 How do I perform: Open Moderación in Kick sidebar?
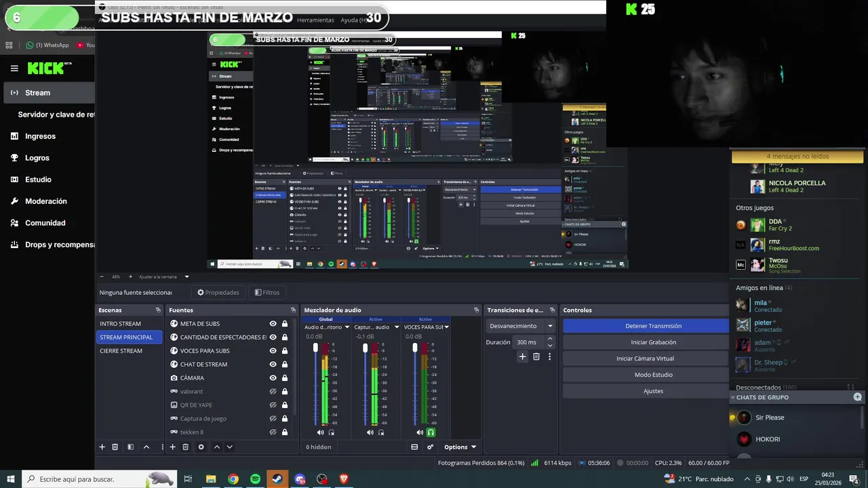click(x=47, y=201)
